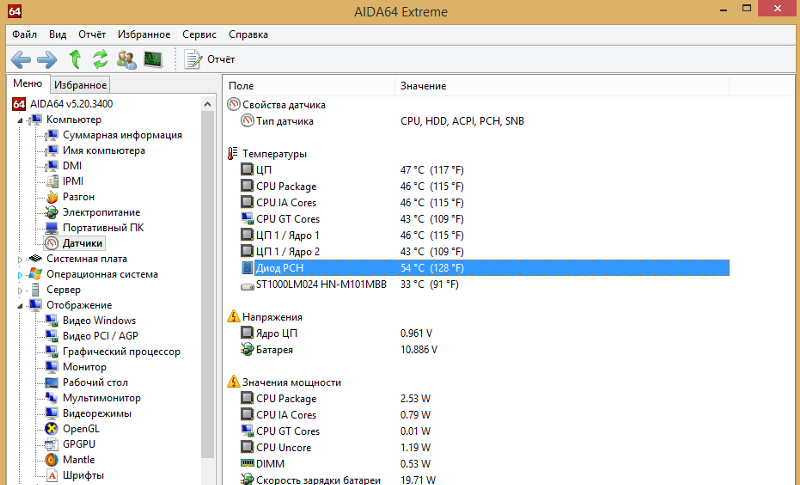Refresh using the green circular arrows icon
800x485 pixels.
[101, 59]
